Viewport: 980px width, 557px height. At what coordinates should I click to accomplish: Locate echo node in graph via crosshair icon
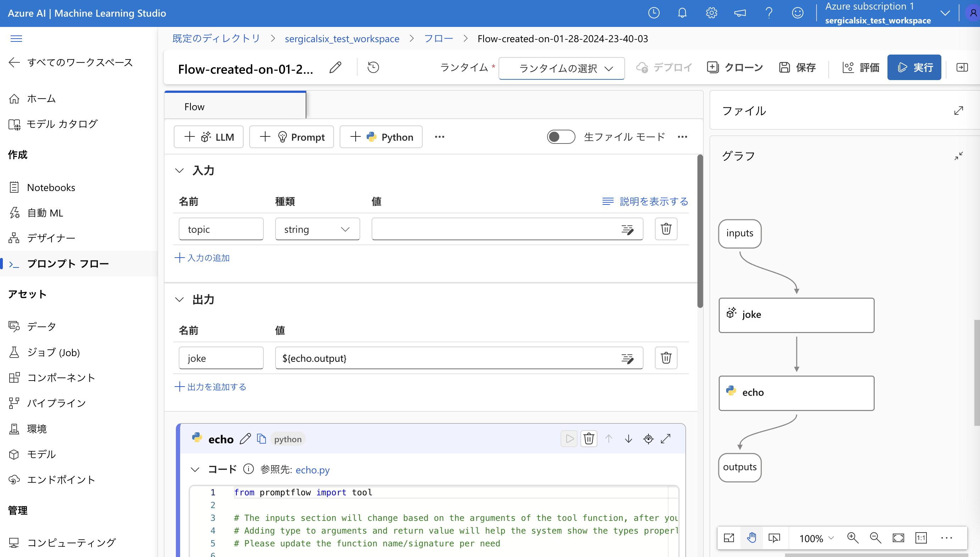[648, 439]
